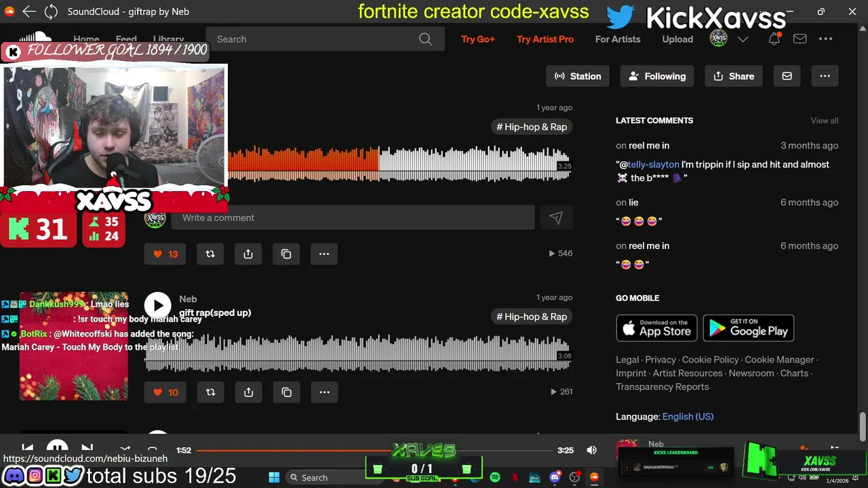Like the gift rap(sped up) track

(x=165, y=392)
